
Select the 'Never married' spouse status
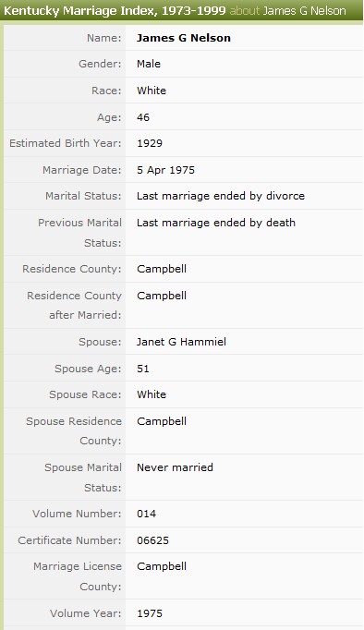175,467
